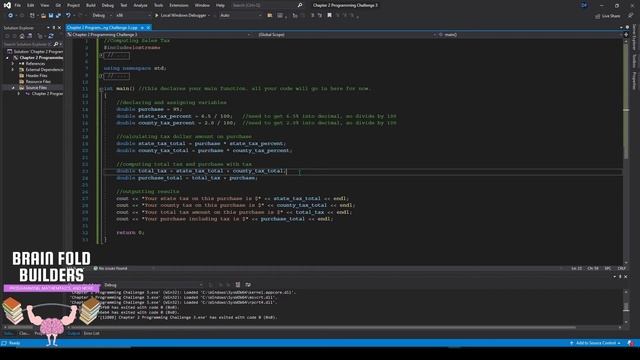Click the feedback icon beside Live Share
The height and width of the screenshot is (360, 640).
pyautogui.click(x=630, y=16)
